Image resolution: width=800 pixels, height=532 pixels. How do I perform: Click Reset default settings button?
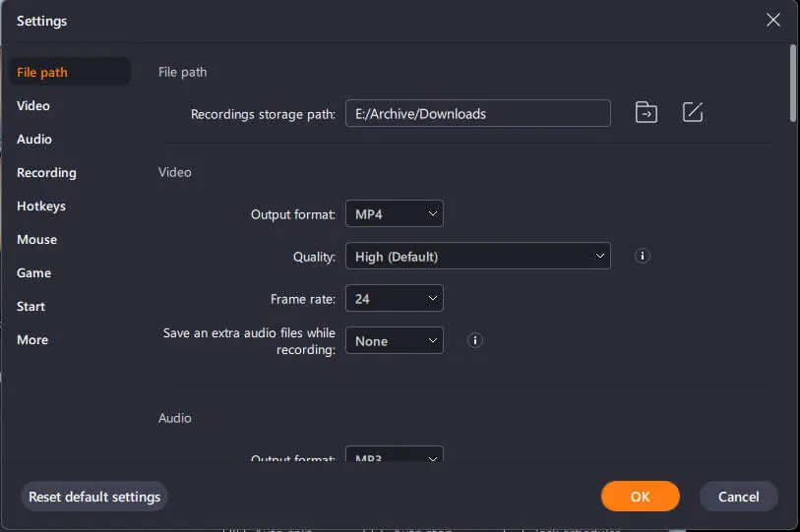(94, 497)
